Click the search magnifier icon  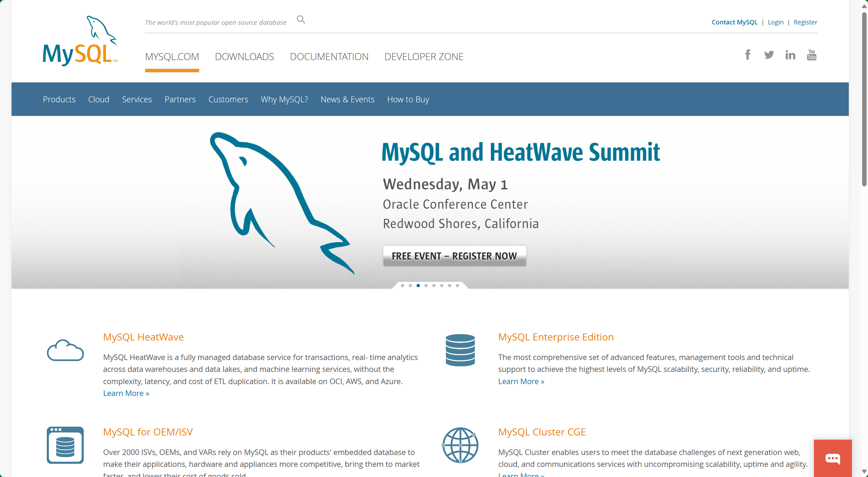click(x=301, y=20)
